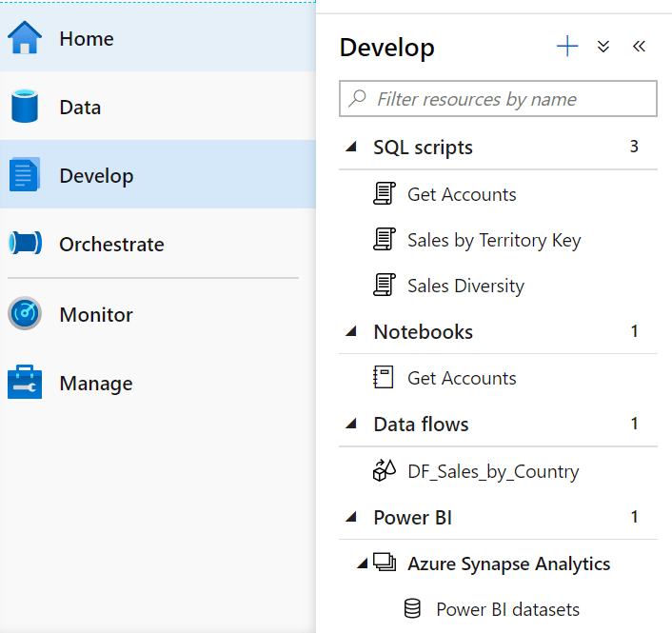Go to the Manage hub label
The image size is (672, 633).
coord(96,384)
